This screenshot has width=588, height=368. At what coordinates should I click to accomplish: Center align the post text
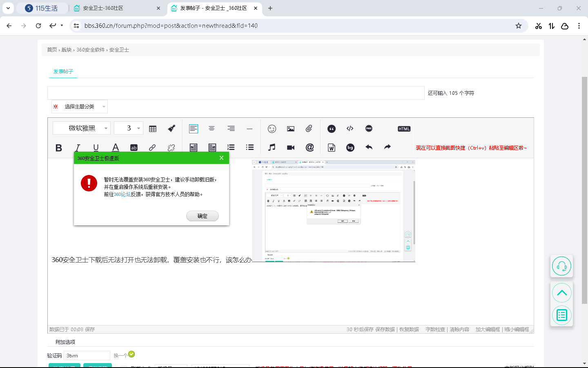(212, 128)
